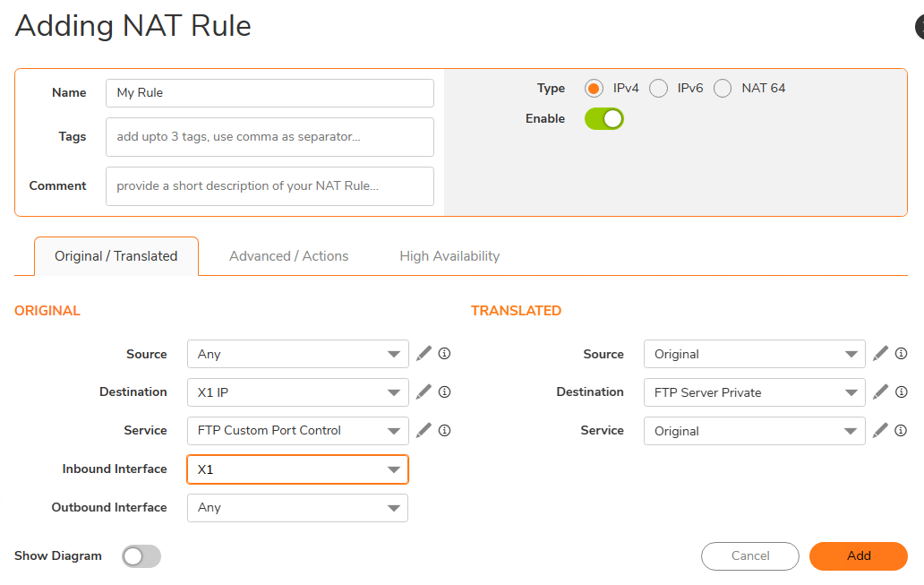
Task: Click the Comment input field
Action: tap(269, 186)
